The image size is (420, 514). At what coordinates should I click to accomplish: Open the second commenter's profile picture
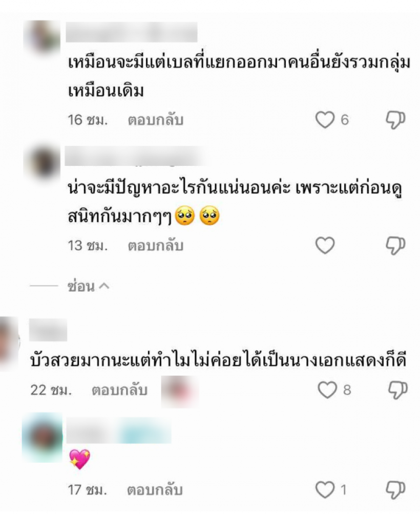click(x=43, y=162)
